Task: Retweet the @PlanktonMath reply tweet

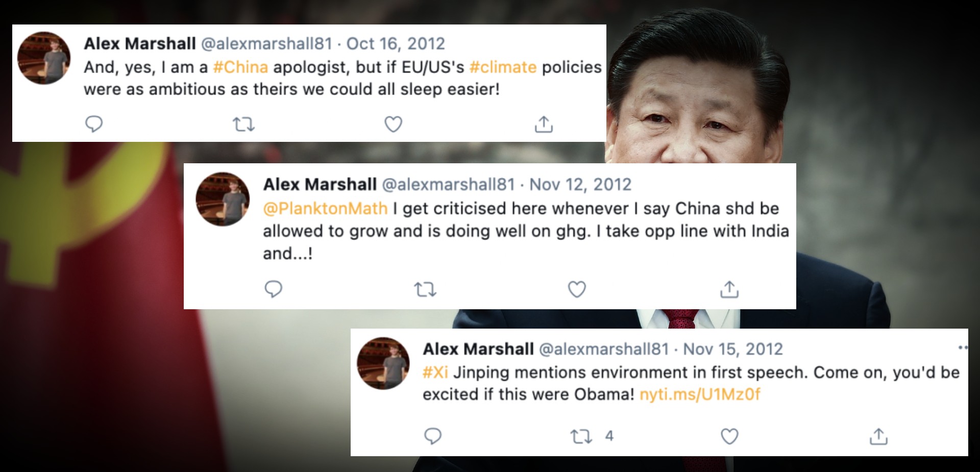Action: click(x=425, y=289)
